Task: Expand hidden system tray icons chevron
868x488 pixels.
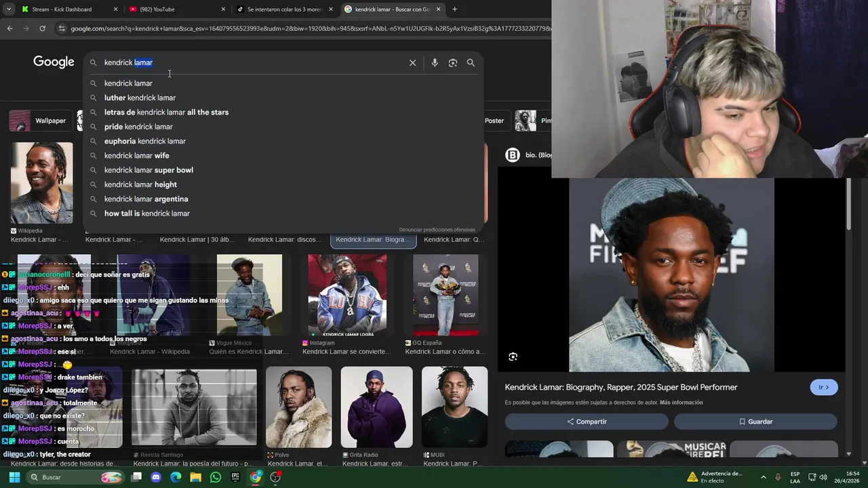Action: click(763, 477)
